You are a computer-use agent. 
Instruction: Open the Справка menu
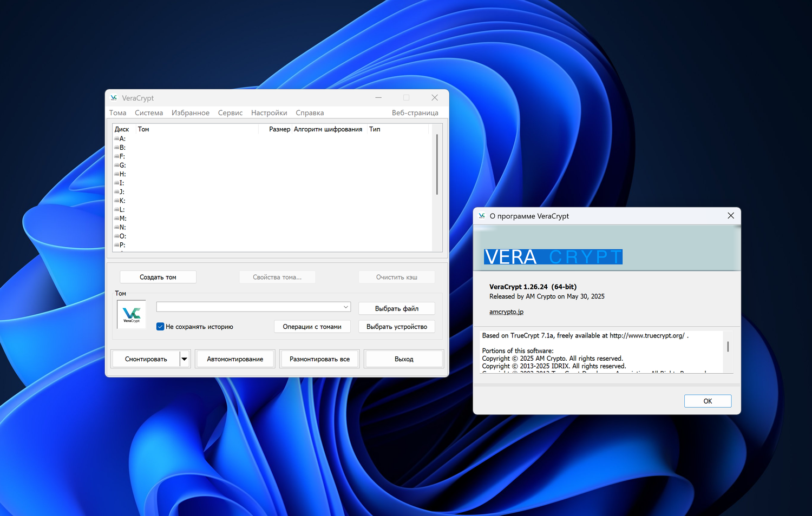point(310,113)
